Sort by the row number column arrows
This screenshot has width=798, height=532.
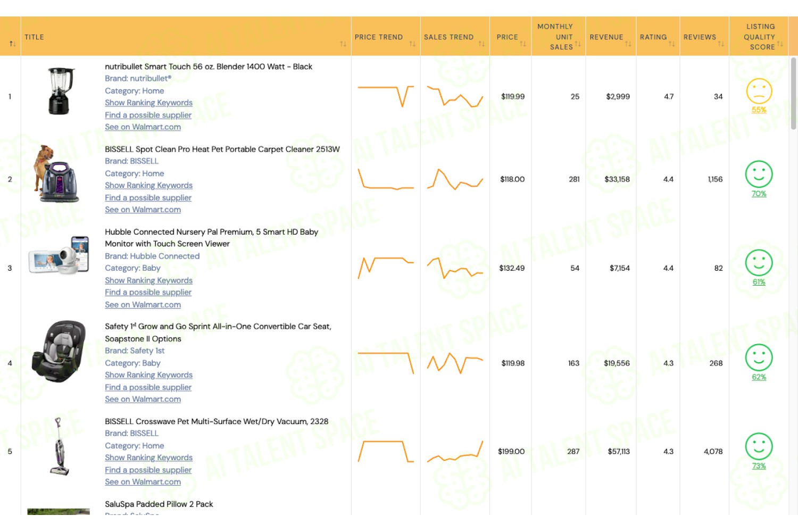(12, 44)
